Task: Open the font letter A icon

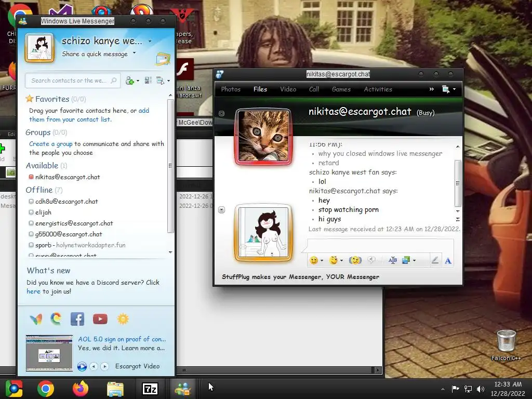Action: click(x=448, y=261)
